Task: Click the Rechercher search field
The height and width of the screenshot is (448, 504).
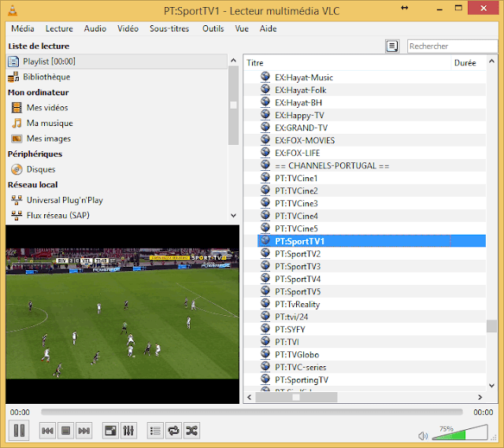Action: click(x=452, y=46)
